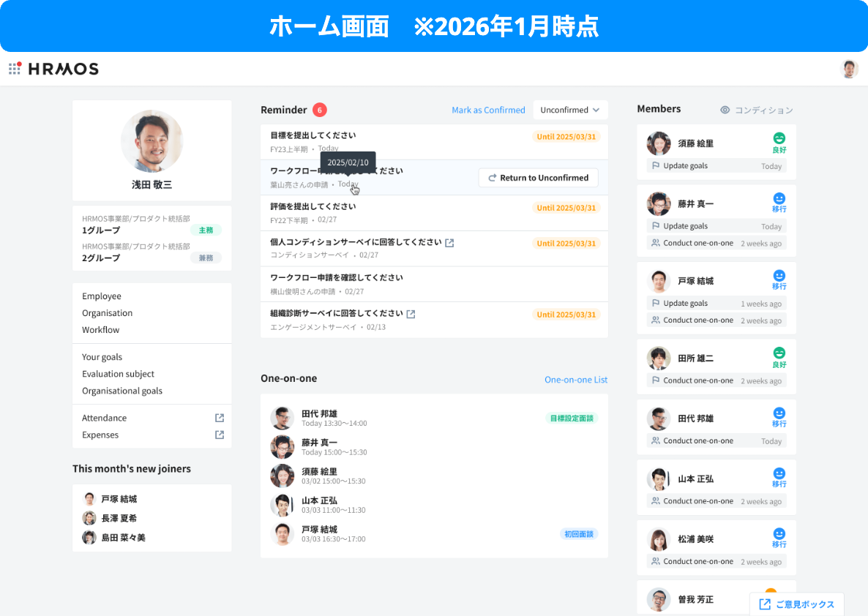868x616 pixels.
Task: Click 須藤 絵里's green 良好 condition face icon
Action: pyautogui.click(x=779, y=138)
